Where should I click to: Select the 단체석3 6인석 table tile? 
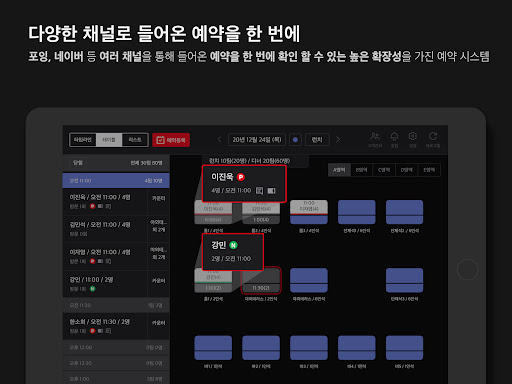(404, 280)
